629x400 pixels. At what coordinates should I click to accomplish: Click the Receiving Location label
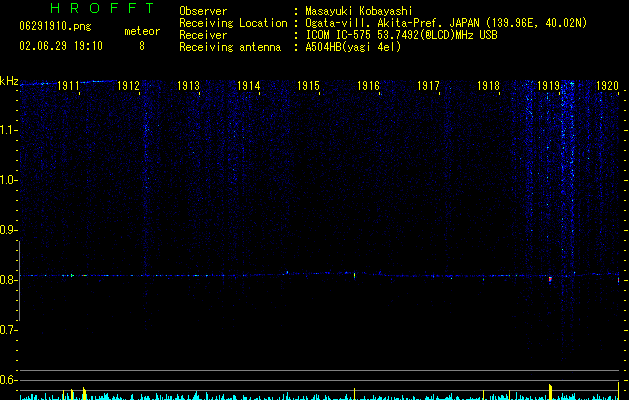pyautogui.click(x=233, y=23)
